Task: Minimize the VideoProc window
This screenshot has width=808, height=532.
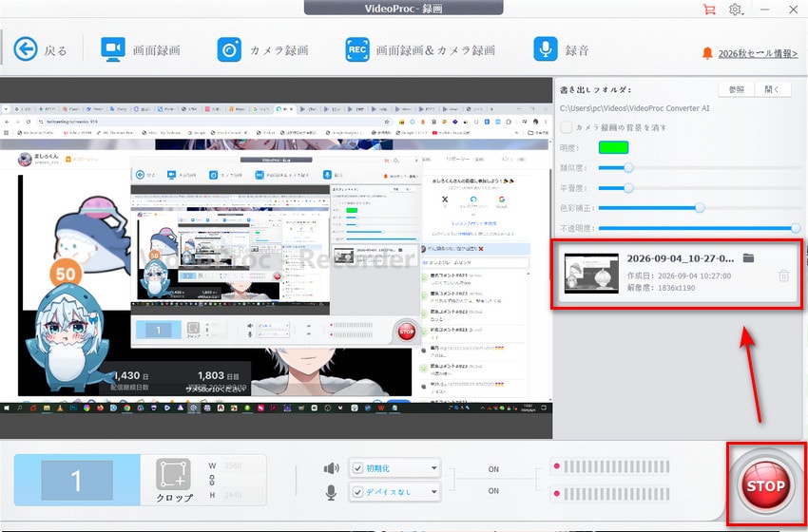Action: coord(764,9)
